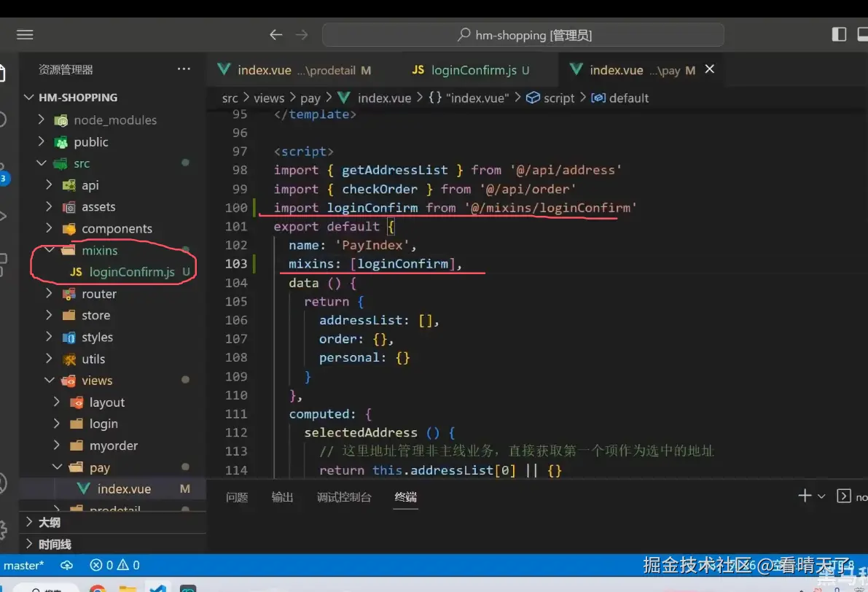
Task: Open the Chrome taskbar icon
Action: [x=98, y=588]
